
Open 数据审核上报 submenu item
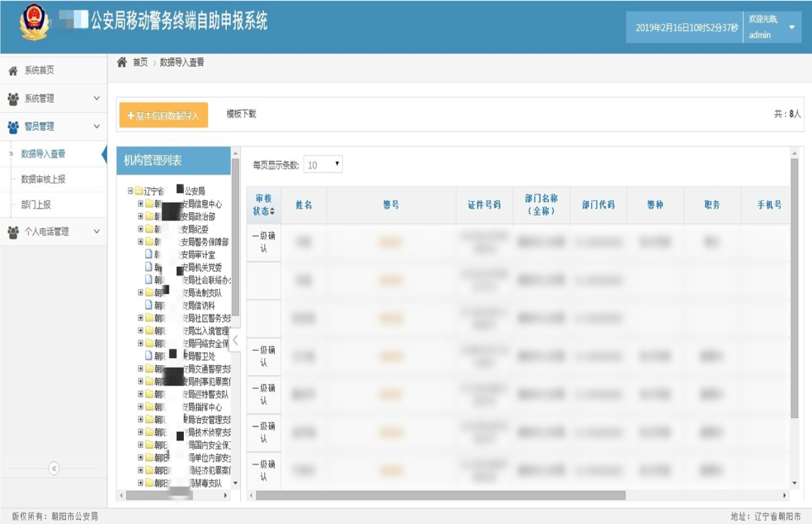(x=43, y=179)
